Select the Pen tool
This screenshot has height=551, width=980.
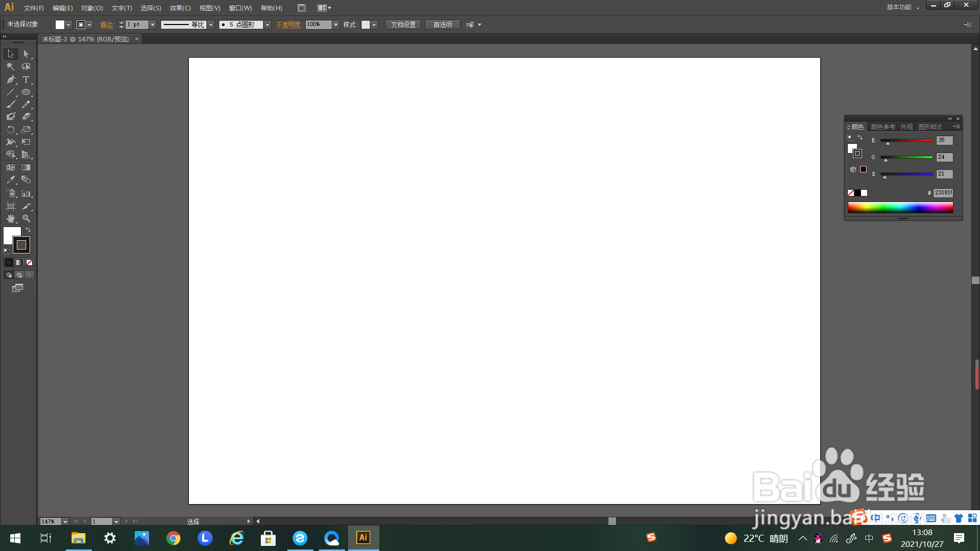point(11,80)
